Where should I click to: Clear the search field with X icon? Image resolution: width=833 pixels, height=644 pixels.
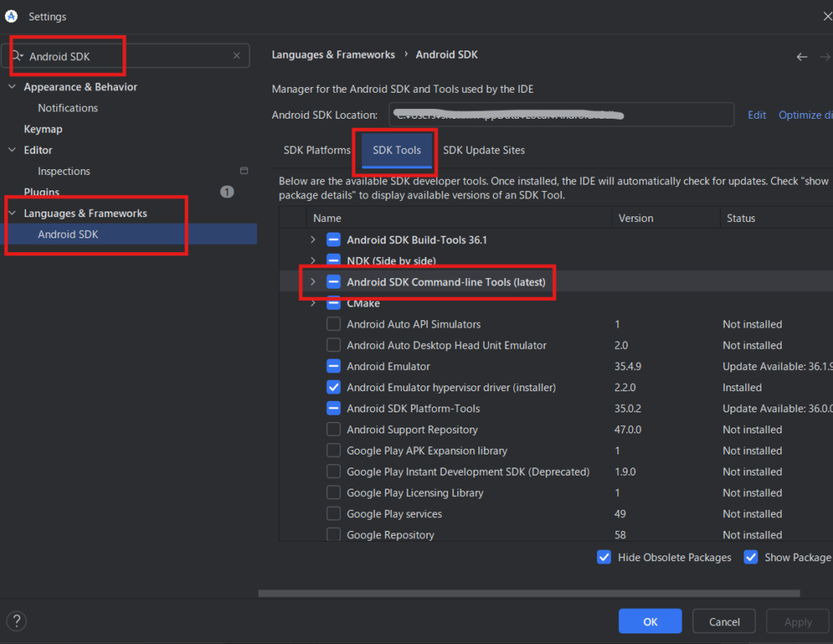pos(237,56)
